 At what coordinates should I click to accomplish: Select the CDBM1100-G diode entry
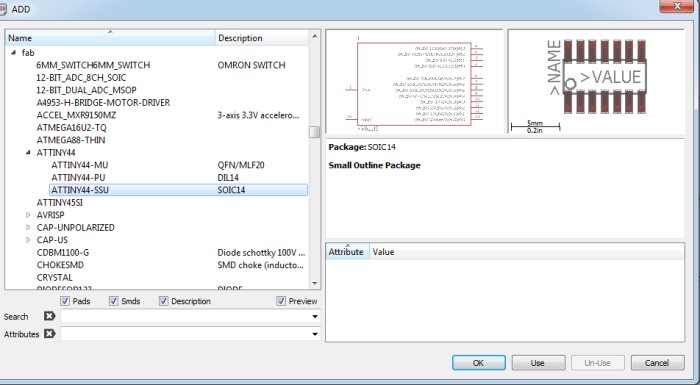click(62, 253)
